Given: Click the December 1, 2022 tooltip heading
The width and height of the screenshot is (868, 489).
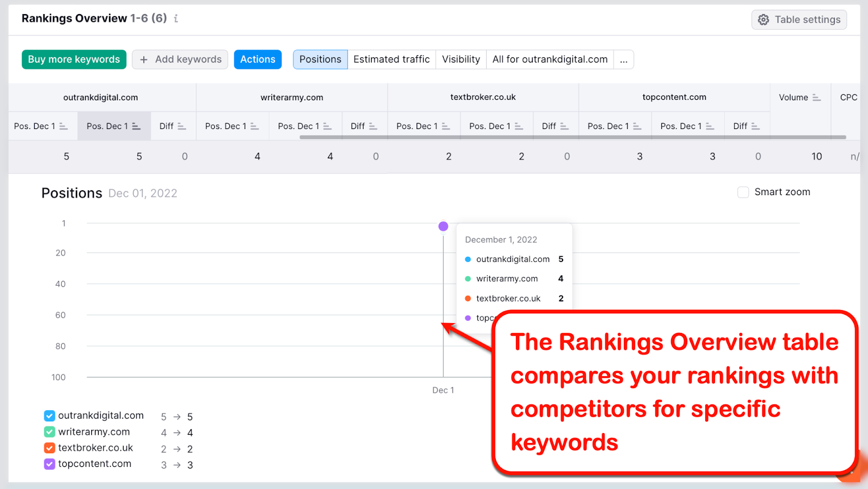Looking at the screenshot, I should pos(501,240).
